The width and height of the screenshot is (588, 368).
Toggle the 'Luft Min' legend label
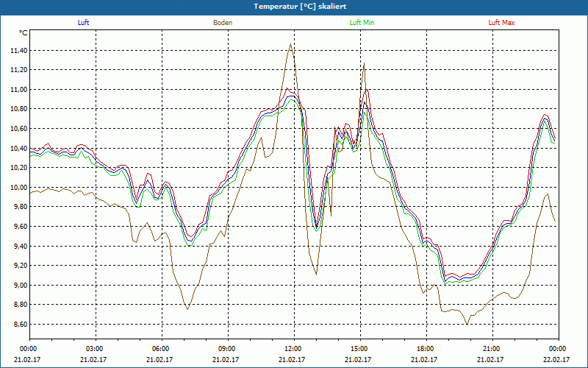pos(362,23)
